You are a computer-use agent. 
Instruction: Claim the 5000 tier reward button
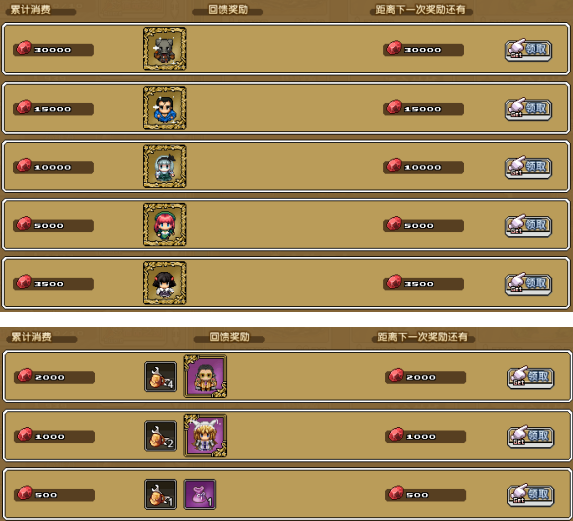pyautogui.click(x=528, y=225)
